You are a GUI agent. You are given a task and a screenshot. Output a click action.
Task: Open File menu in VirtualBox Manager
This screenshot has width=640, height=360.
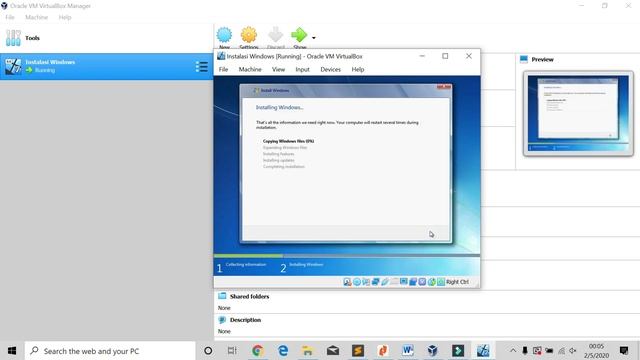10,17
